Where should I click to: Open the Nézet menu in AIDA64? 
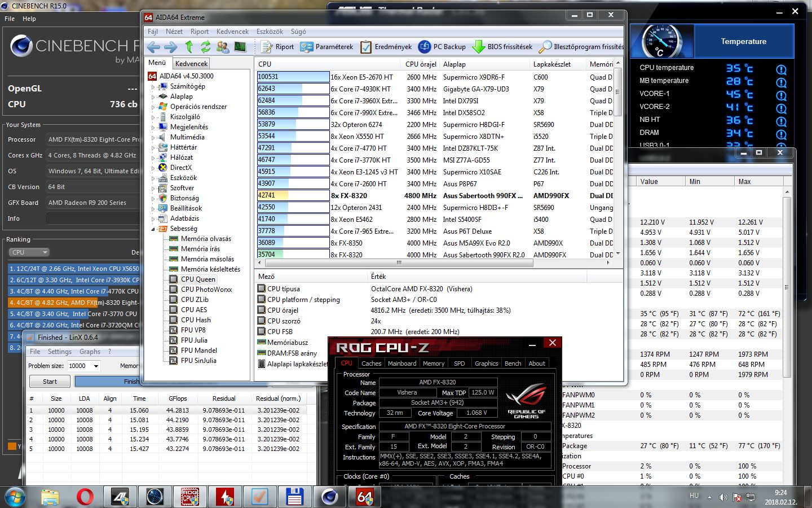(174, 32)
